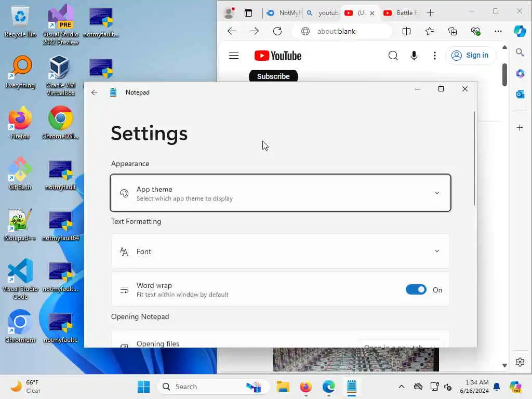532x399 pixels.
Task: Open the clock showing 1:34 AM
Action: click(474, 387)
